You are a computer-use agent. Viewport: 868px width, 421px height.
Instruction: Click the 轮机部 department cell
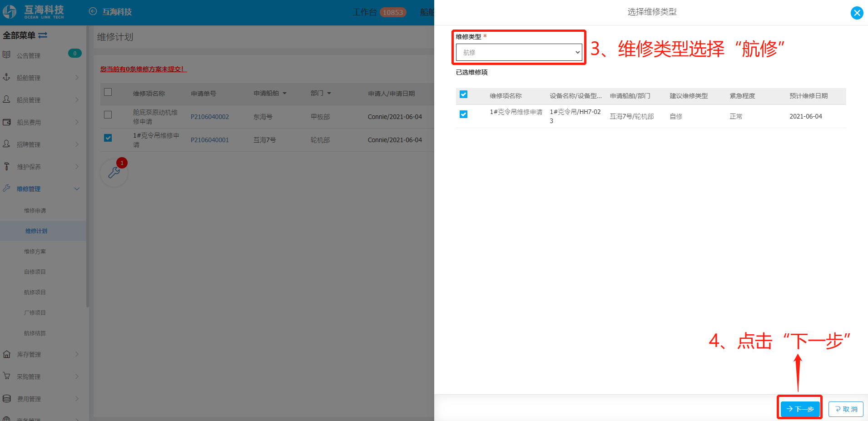click(x=320, y=140)
